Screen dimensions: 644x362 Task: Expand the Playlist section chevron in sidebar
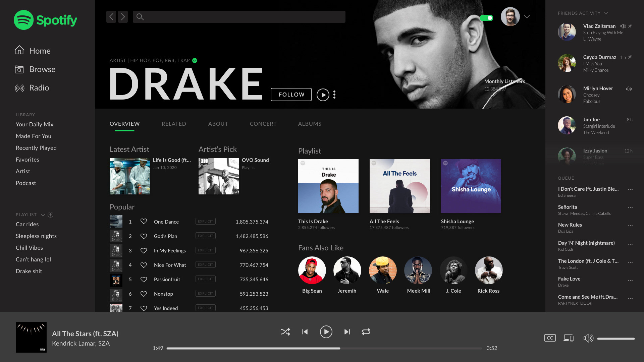[43, 215]
